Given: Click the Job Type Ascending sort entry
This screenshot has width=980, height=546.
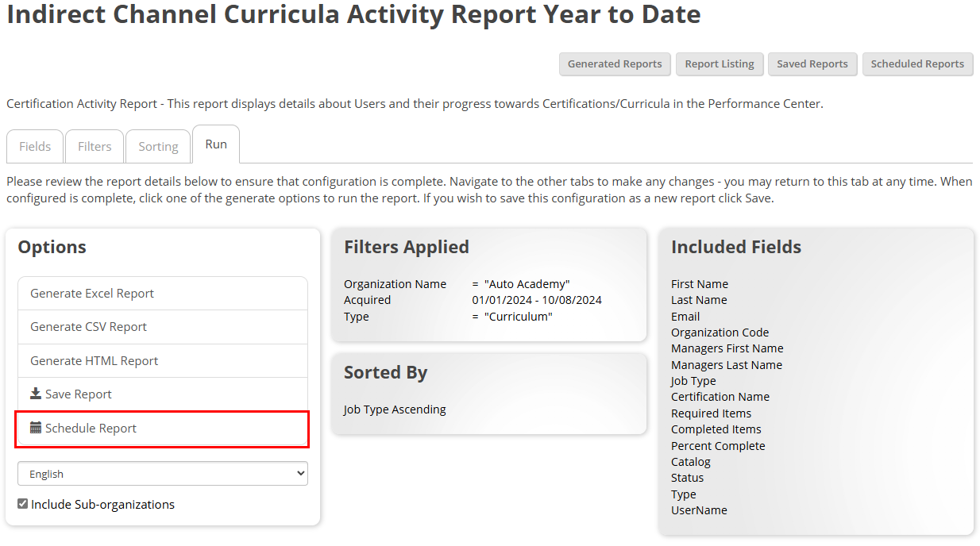Looking at the screenshot, I should click(395, 409).
